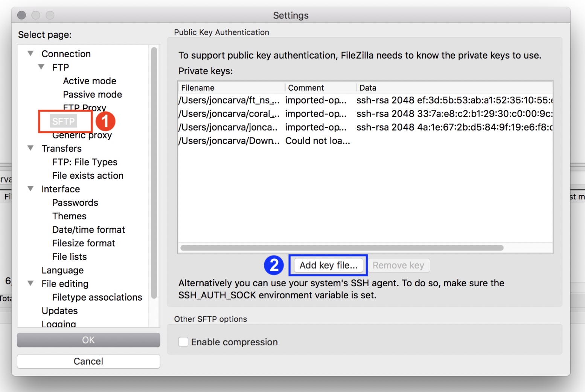Collapse the File editing section

31,283
